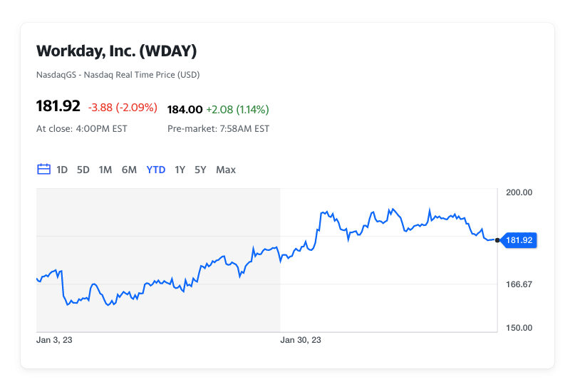Select the 1D time range
The width and height of the screenshot is (575, 392).
[x=62, y=170]
